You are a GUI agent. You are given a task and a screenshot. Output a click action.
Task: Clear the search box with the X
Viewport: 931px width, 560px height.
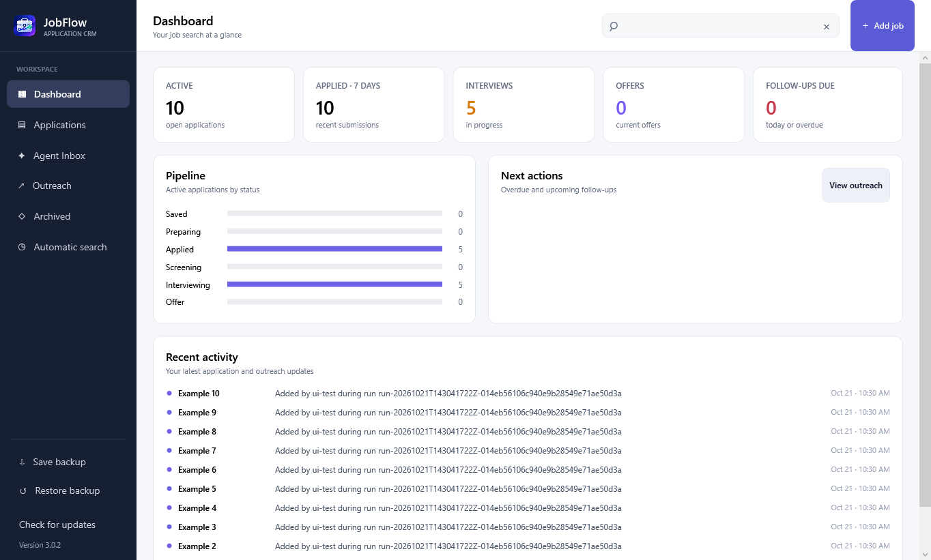826,27
